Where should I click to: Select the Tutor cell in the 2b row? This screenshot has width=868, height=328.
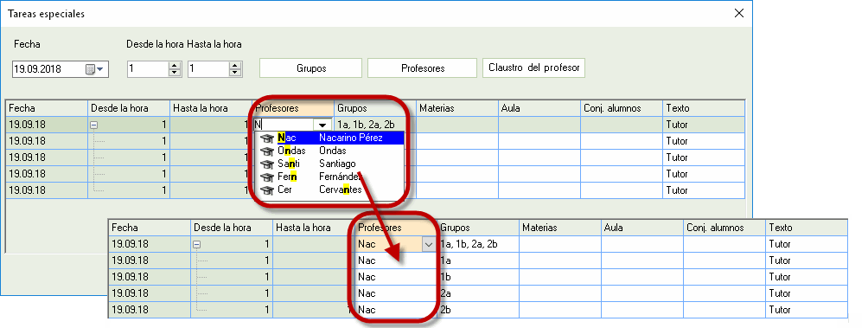[x=807, y=310]
